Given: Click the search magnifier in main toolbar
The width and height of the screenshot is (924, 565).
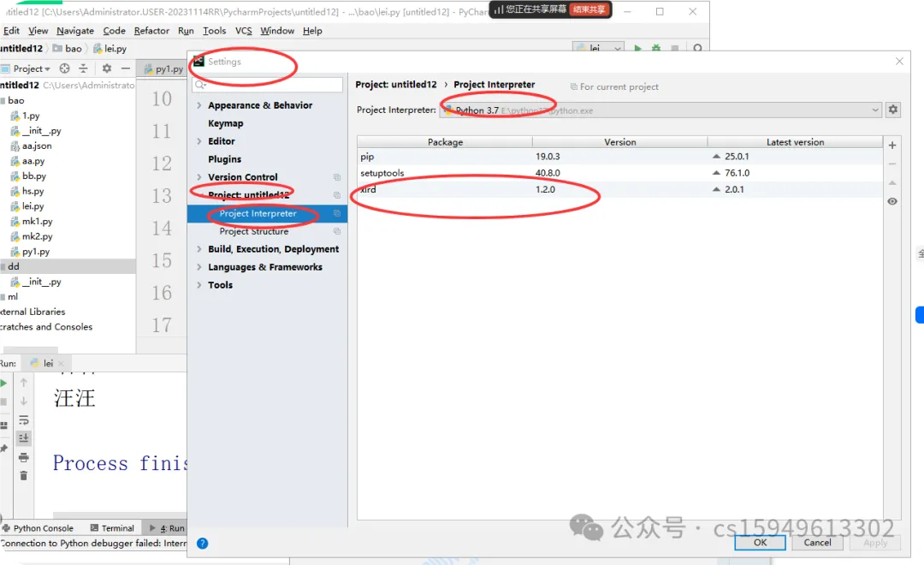Looking at the screenshot, I should 698,48.
